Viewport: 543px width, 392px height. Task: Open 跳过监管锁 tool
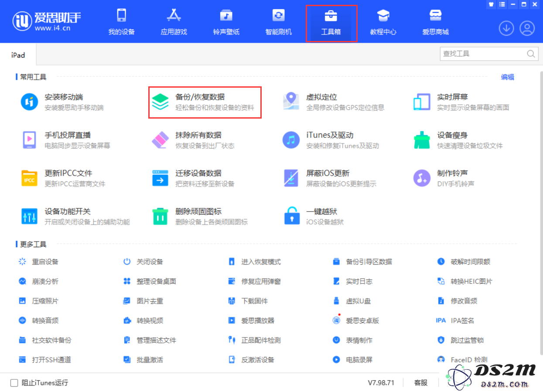point(460,340)
